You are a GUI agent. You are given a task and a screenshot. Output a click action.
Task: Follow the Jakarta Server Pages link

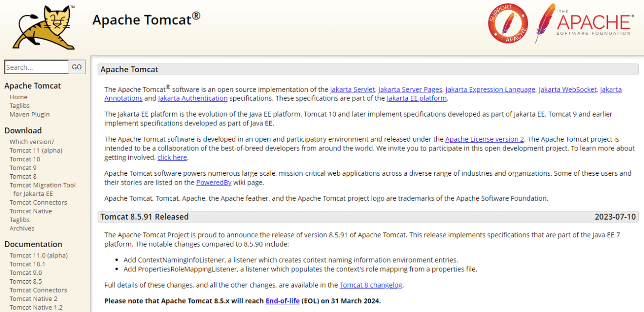pyautogui.click(x=410, y=89)
